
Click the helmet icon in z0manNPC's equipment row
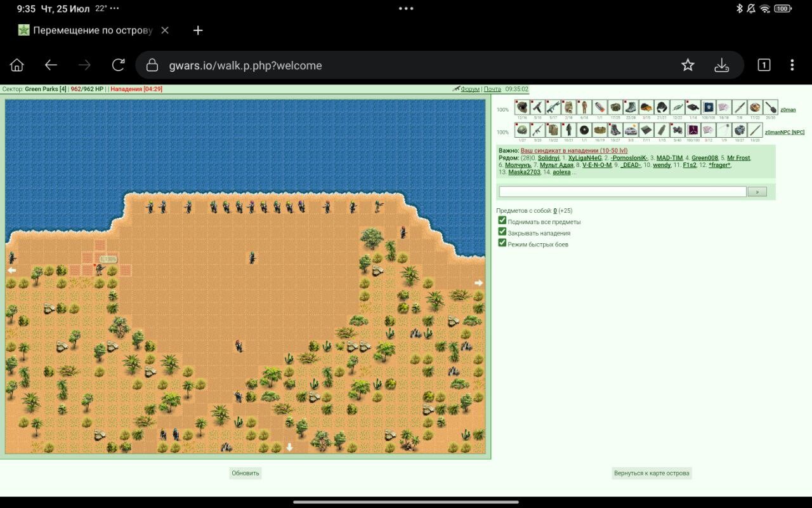pyautogui.click(x=522, y=130)
